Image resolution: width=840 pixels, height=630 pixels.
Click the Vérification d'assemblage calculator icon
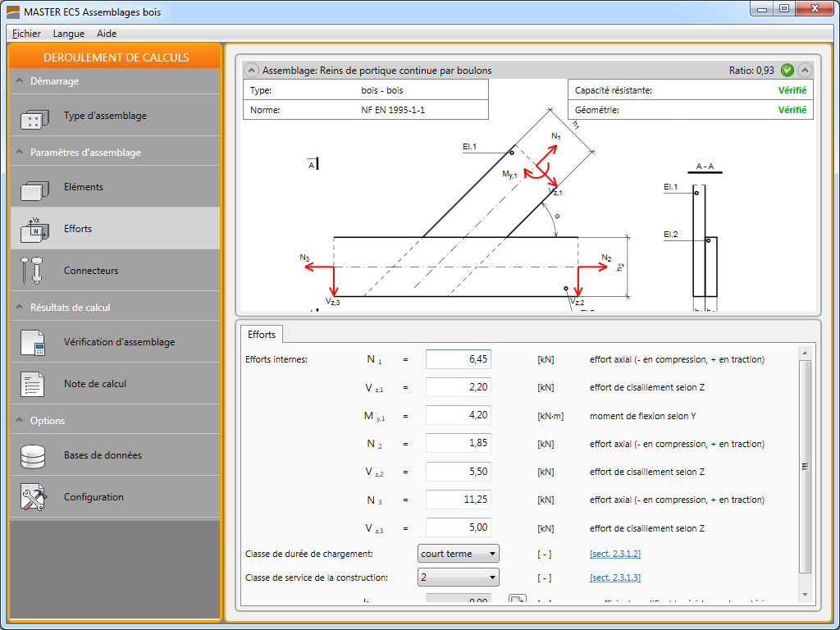click(34, 343)
